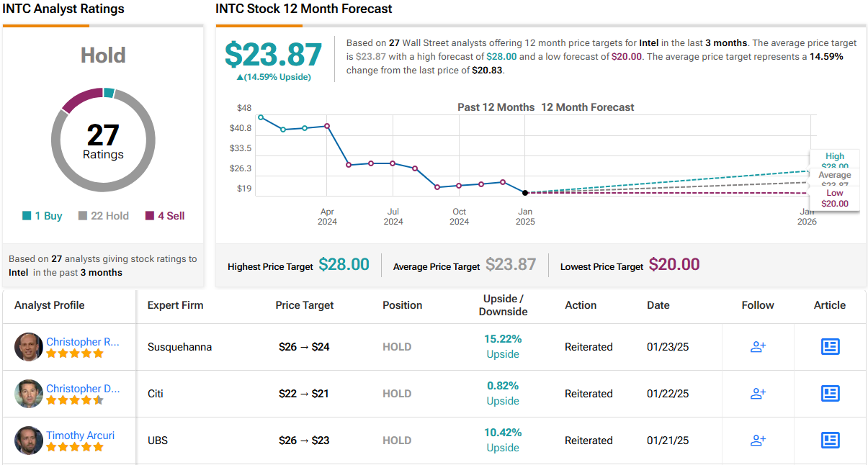Sort table by Price Target column
The height and width of the screenshot is (465, 868).
tap(304, 305)
